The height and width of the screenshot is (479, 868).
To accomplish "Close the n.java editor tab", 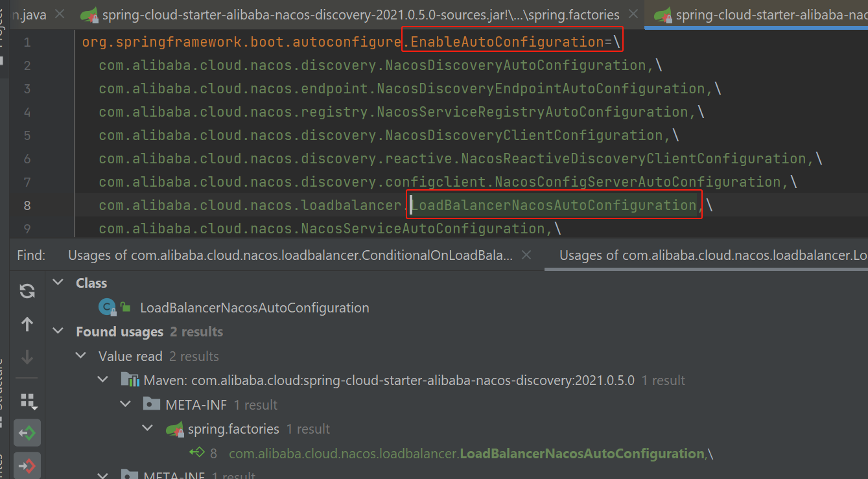I will pyautogui.click(x=60, y=14).
